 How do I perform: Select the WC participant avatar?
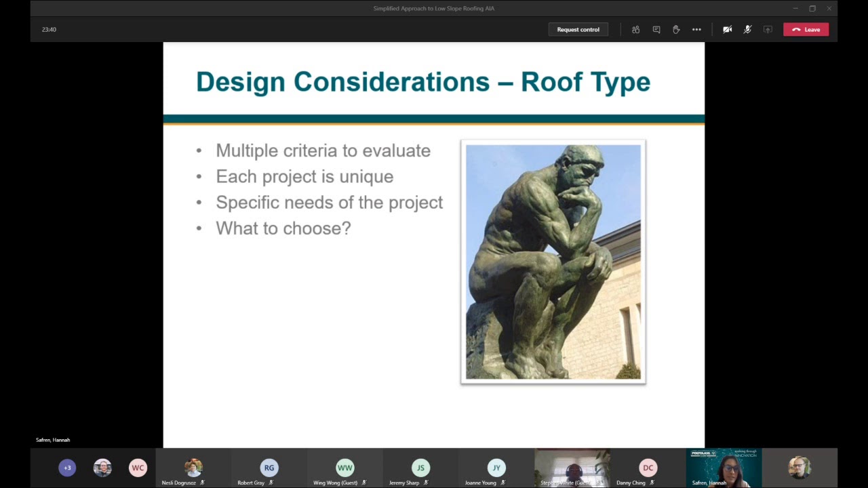click(138, 468)
